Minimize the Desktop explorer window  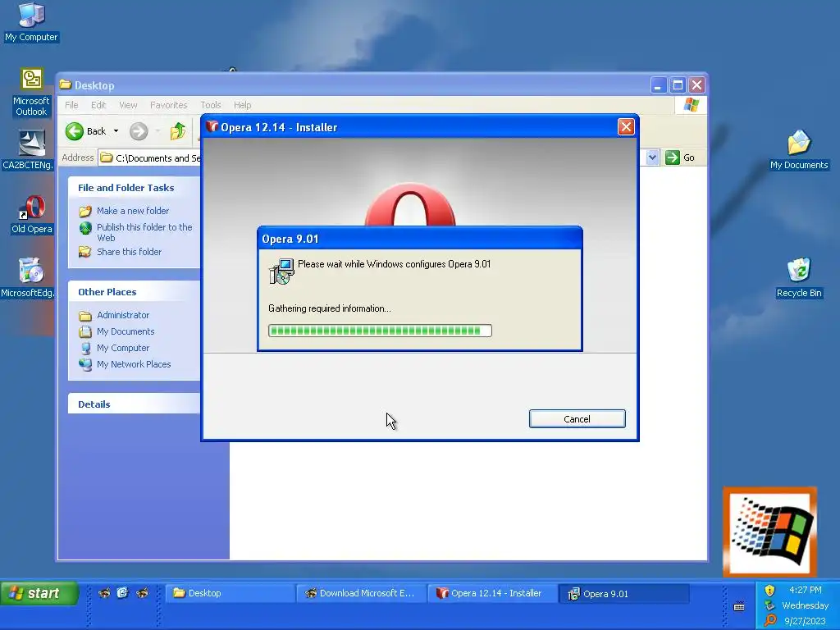[659, 85]
